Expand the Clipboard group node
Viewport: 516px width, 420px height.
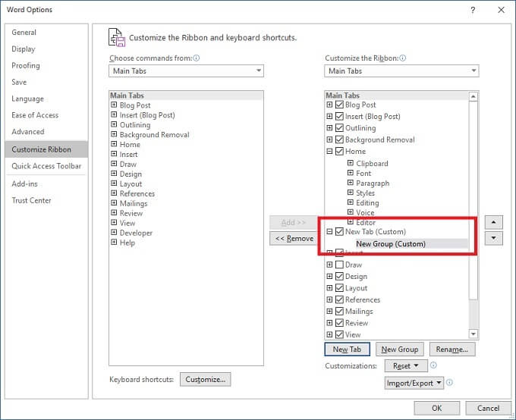click(351, 163)
